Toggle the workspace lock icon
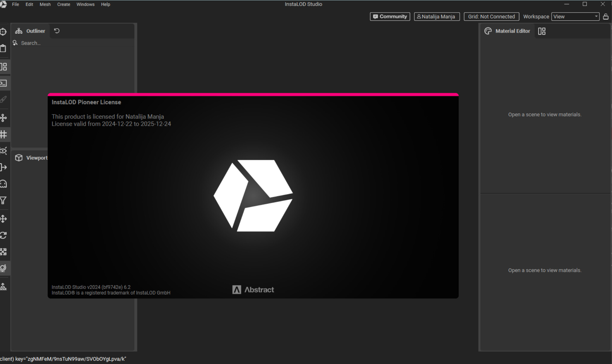This screenshot has height=364, width=612. [606, 16]
